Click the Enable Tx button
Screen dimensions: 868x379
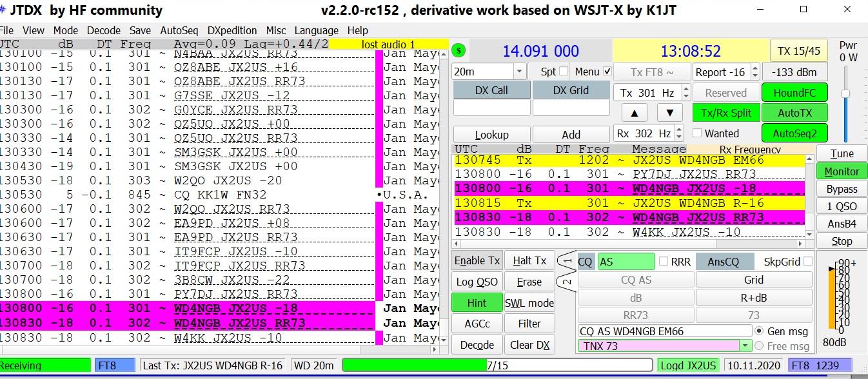(477, 260)
